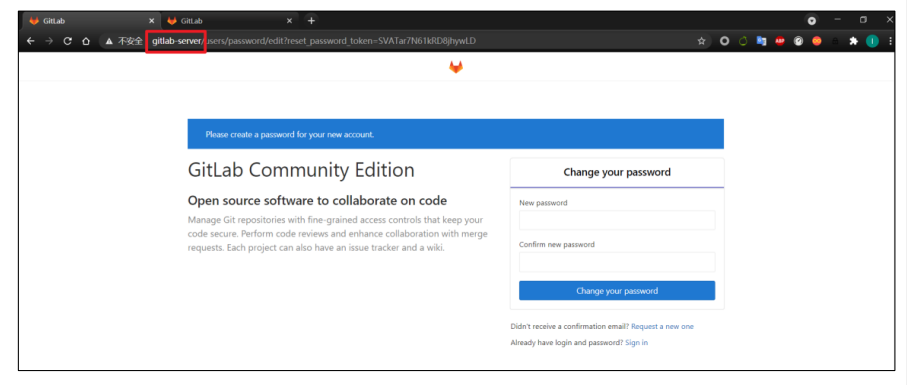The height and width of the screenshot is (385, 907).
Task: Restore down the browser window
Action: point(864,20)
